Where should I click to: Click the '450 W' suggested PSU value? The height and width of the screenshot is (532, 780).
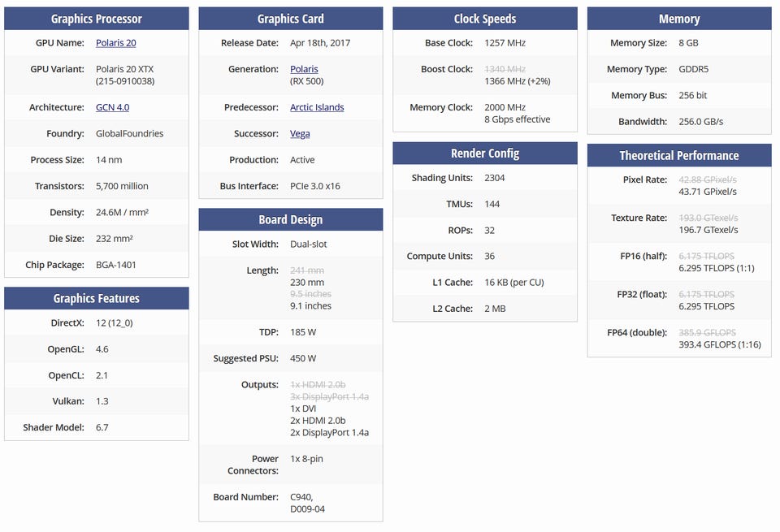(303, 358)
